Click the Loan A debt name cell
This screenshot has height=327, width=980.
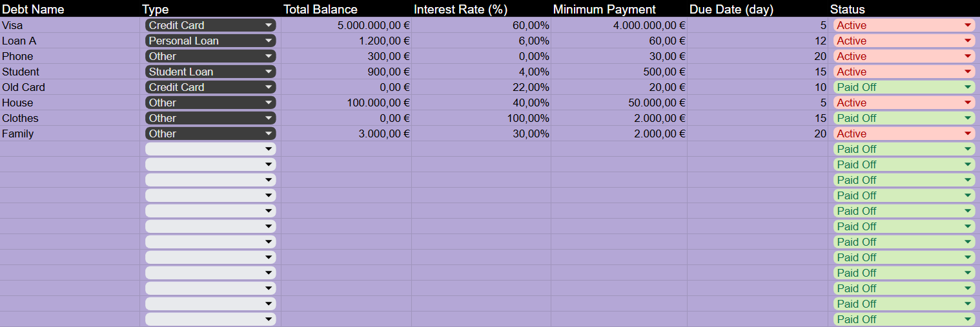click(70, 41)
